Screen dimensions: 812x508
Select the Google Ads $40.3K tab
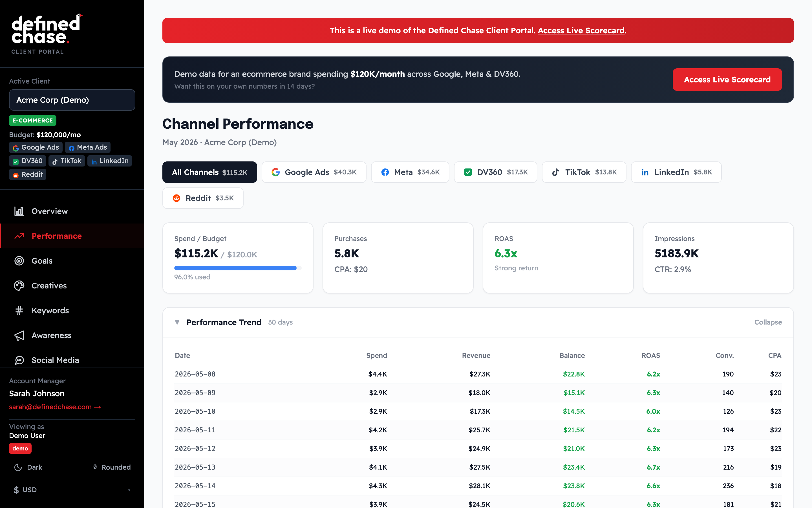coord(314,172)
